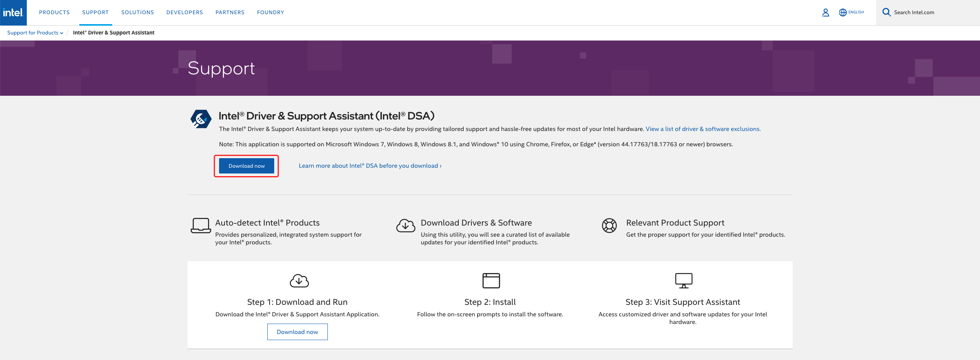Click the globe language icon
The width and height of the screenshot is (980, 360).
[843, 13]
